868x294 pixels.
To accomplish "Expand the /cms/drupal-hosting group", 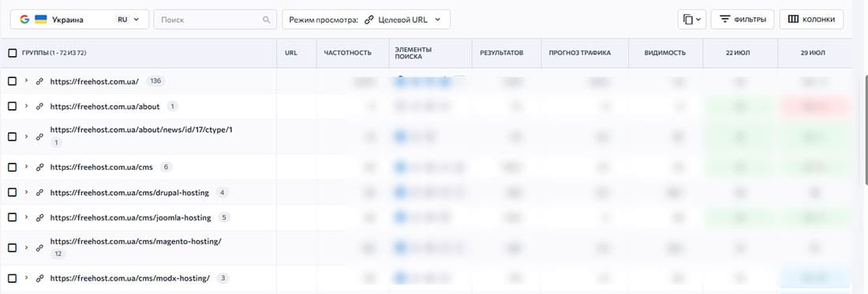I will 26,193.
